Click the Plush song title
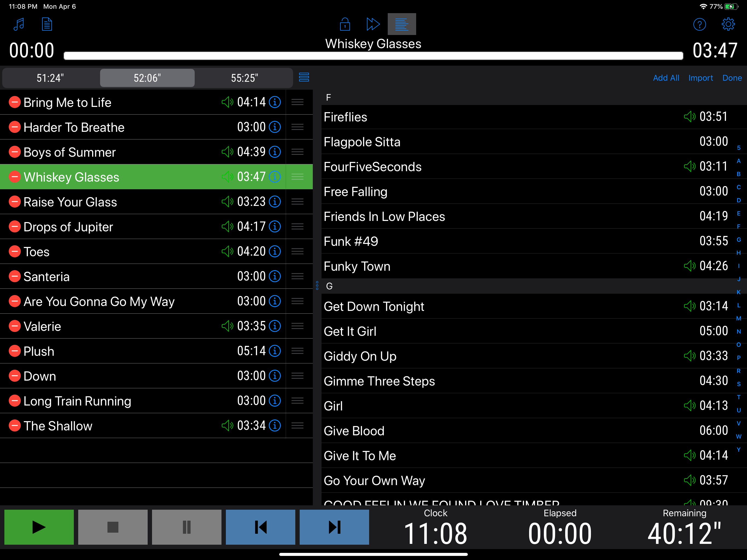 pyautogui.click(x=39, y=351)
